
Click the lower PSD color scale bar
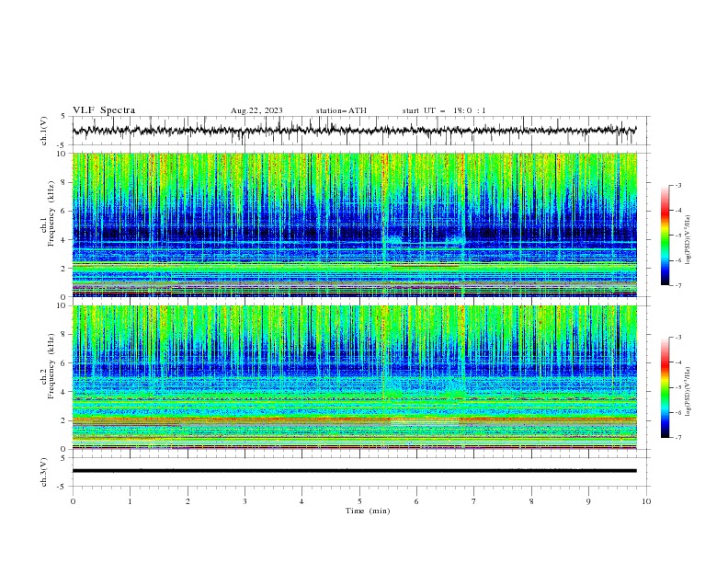665,387
